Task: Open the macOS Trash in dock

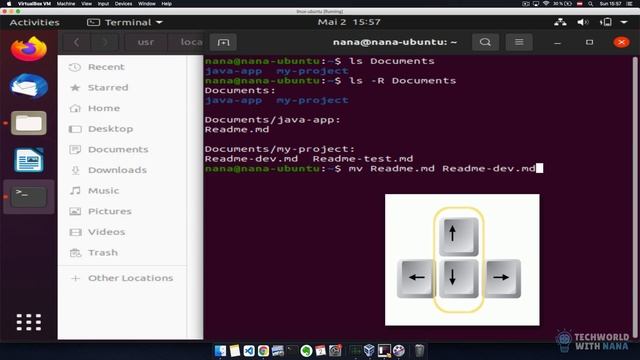Action: (419, 350)
